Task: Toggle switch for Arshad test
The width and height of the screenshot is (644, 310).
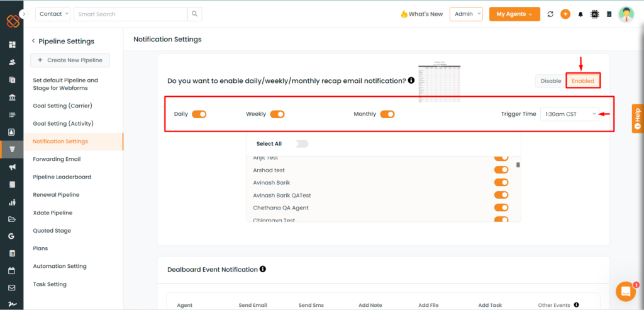Action: click(x=501, y=170)
